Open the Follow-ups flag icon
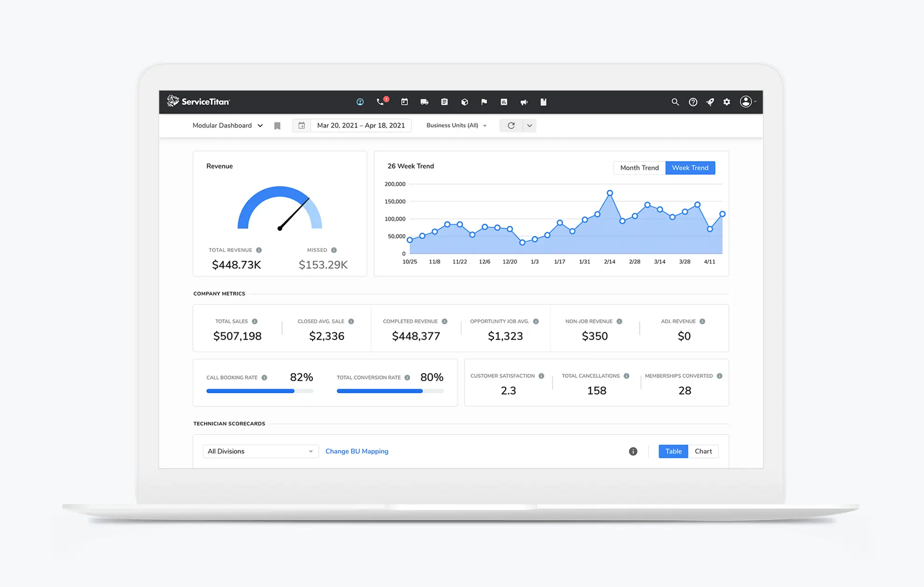924x587 pixels. 484,102
